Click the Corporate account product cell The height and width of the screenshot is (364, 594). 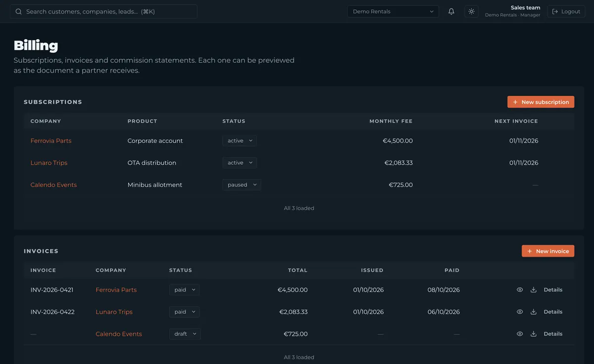[x=155, y=141]
